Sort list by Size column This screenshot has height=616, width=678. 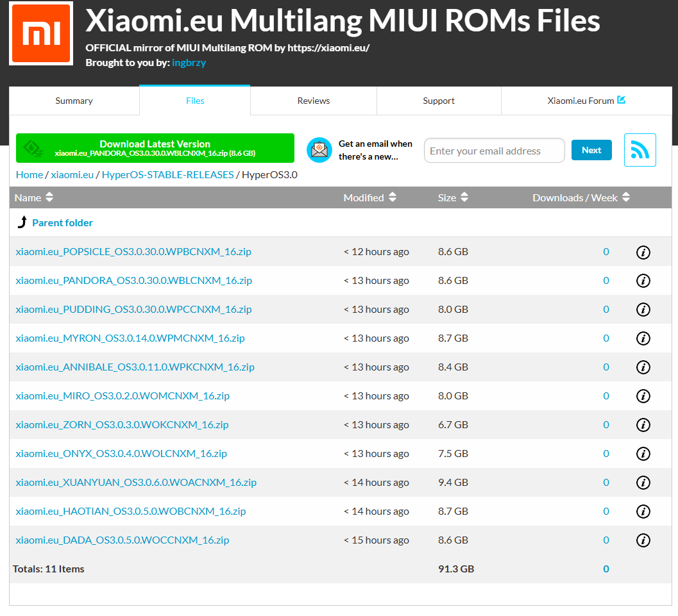464,197
